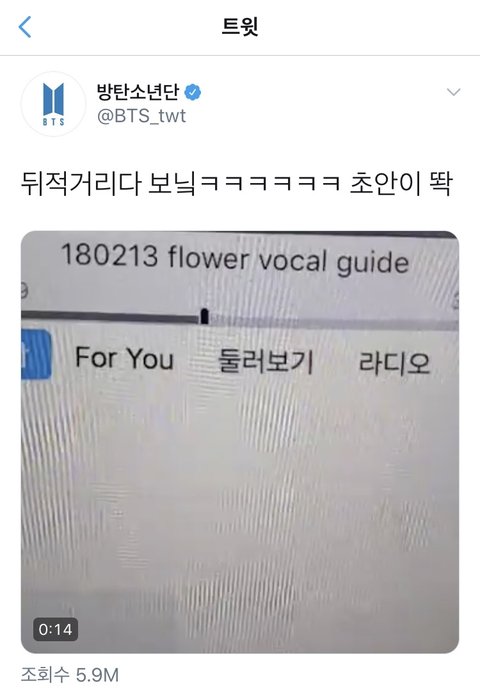Screen dimensions: 480x695
Task: Click the 조회수 5.9M view count
Action: (x=70, y=675)
